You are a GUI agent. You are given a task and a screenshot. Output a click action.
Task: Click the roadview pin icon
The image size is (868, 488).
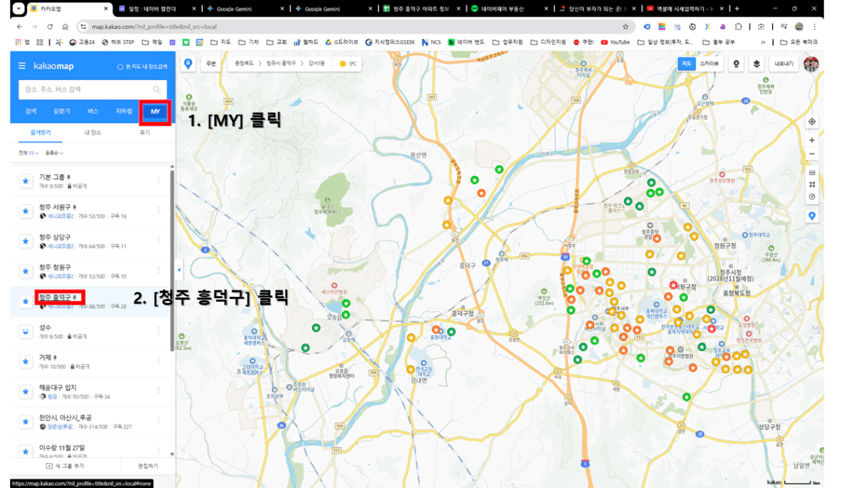736,64
